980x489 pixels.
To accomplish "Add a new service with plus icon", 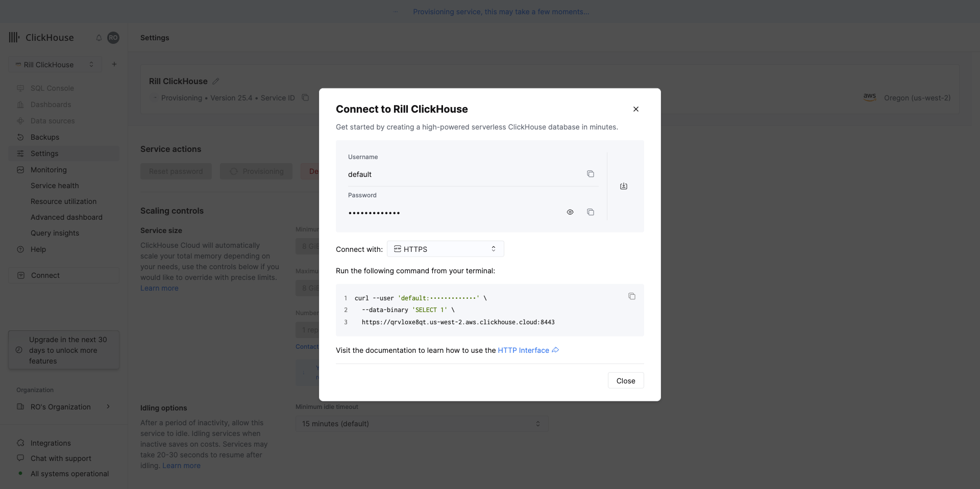I will coord(114,64).
